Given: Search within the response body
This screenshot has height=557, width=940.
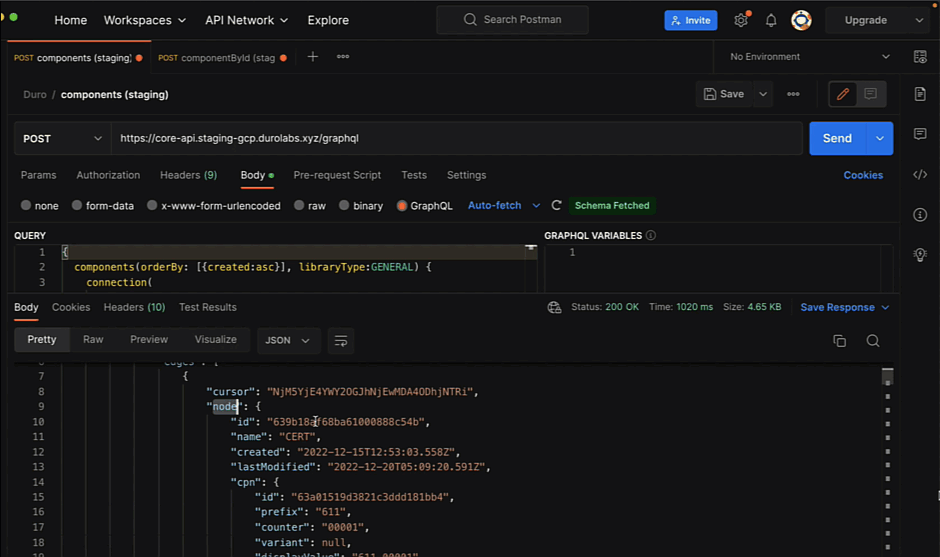Looking at the screenshot, I should (873, 341).
